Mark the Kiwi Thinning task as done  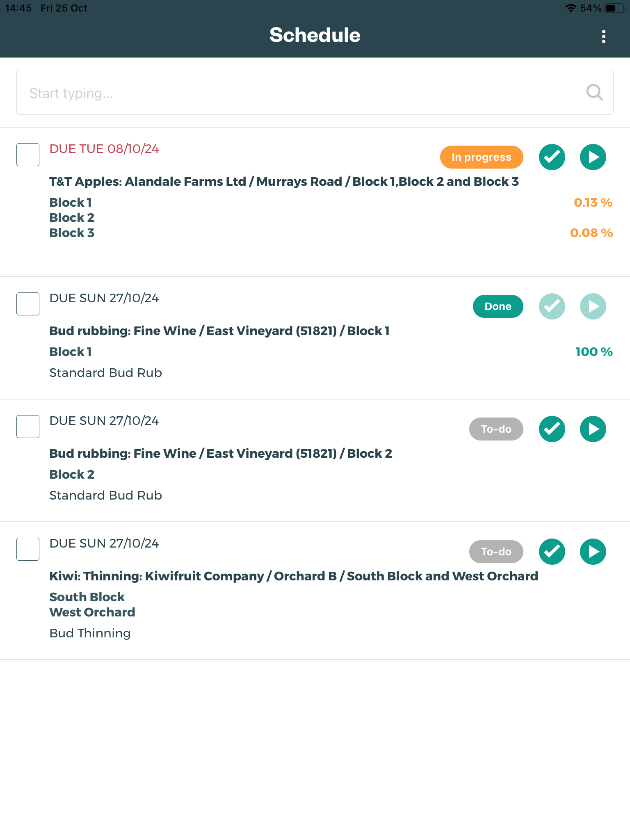pyautogui.click(x=552, y=552)
